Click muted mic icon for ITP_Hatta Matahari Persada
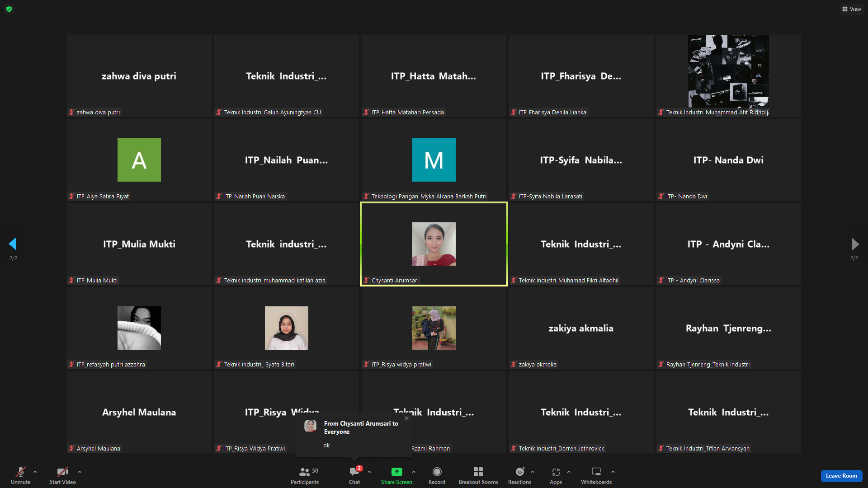868x488 pixels. 366,112
